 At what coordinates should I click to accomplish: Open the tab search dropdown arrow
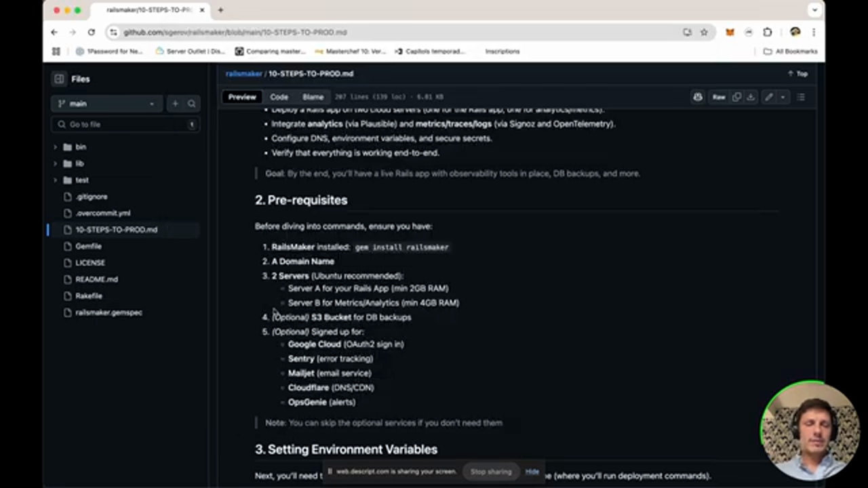[x=814, y=10]
